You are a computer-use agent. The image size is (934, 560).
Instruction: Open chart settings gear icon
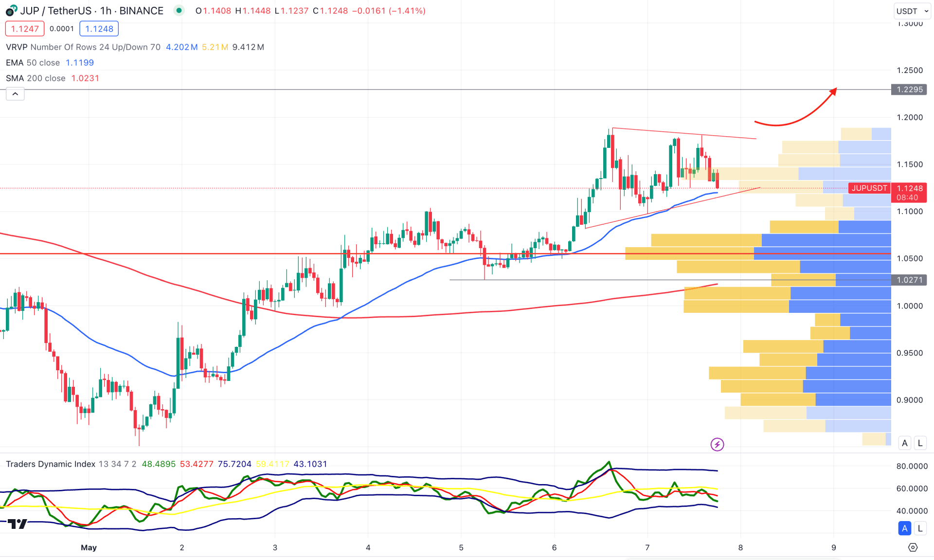point(913,547)
